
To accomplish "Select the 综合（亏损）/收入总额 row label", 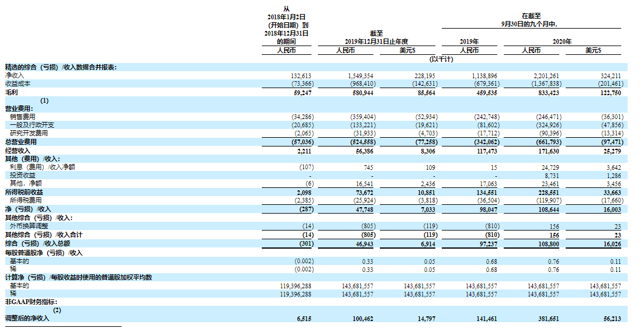I will [37, 243].
